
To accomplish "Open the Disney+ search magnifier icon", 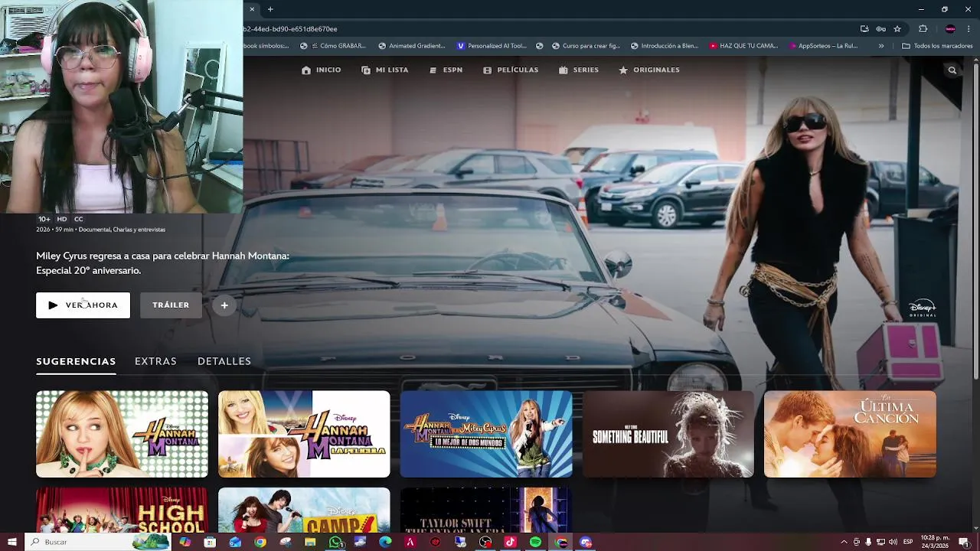I will coord(952,70).
